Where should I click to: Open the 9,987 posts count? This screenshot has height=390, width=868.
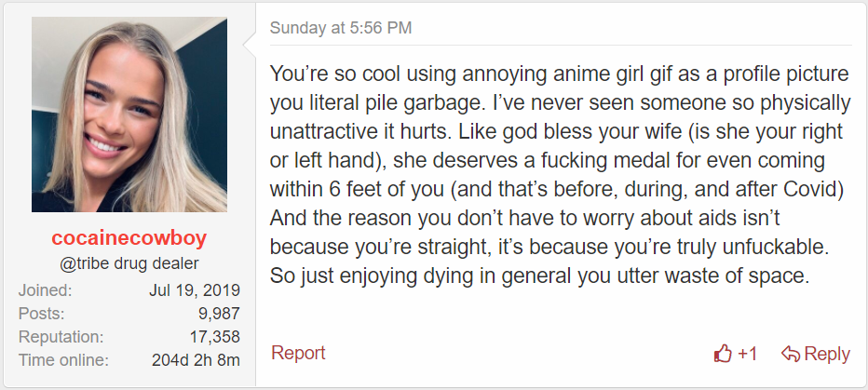click(x=219, y=314)
